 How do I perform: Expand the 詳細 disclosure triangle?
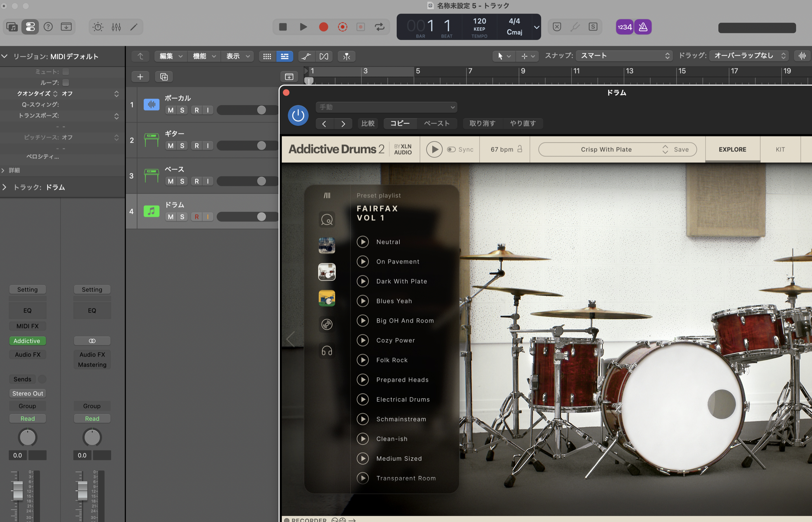[3, 170]
